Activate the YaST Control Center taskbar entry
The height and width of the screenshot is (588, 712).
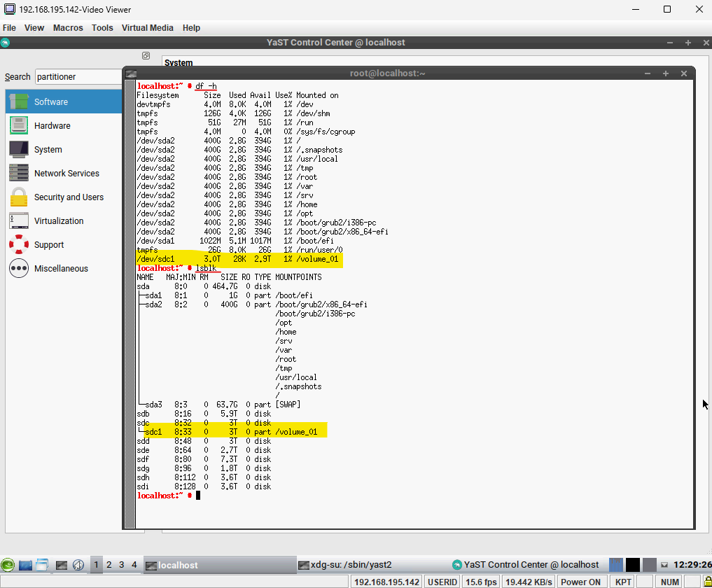click(525, 565)
